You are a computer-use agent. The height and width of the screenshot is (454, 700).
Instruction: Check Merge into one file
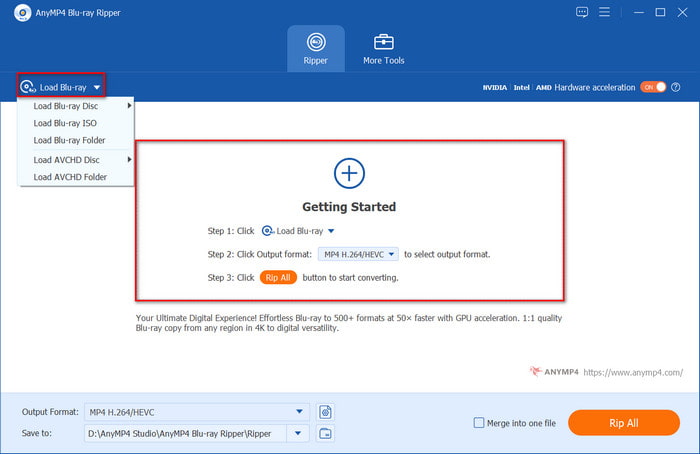[x=479, y=423]
